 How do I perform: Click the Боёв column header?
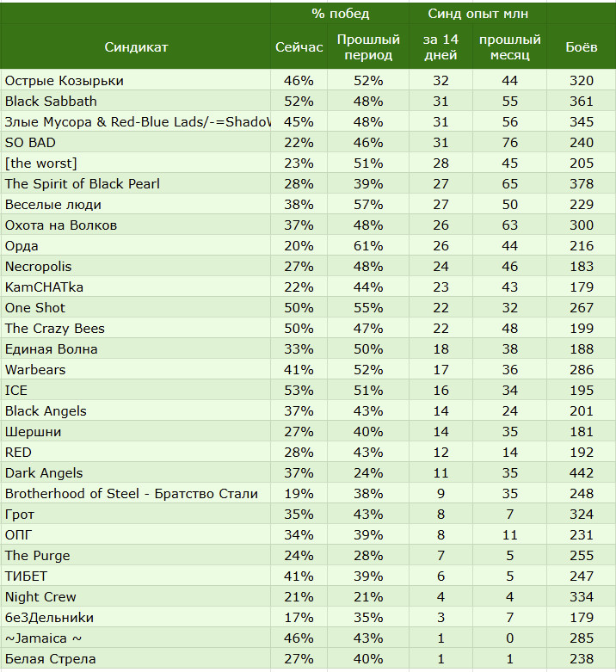pos(582,47)
